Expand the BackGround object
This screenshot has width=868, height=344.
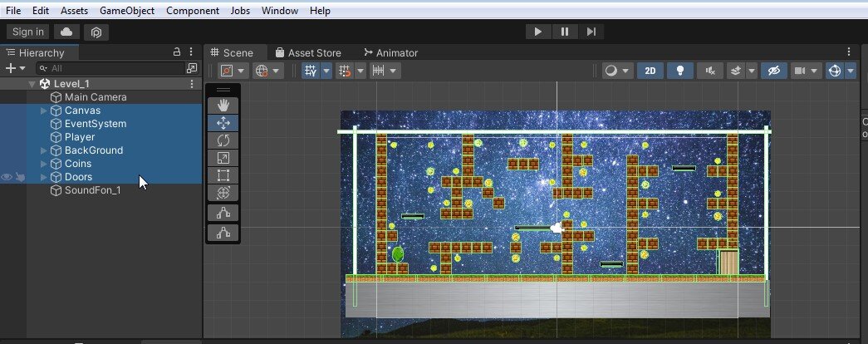tap(44, 150)
